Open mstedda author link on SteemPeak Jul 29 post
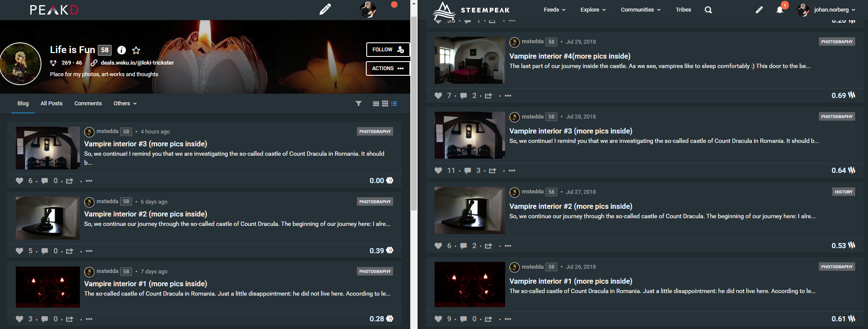 (x=533, y=41)
